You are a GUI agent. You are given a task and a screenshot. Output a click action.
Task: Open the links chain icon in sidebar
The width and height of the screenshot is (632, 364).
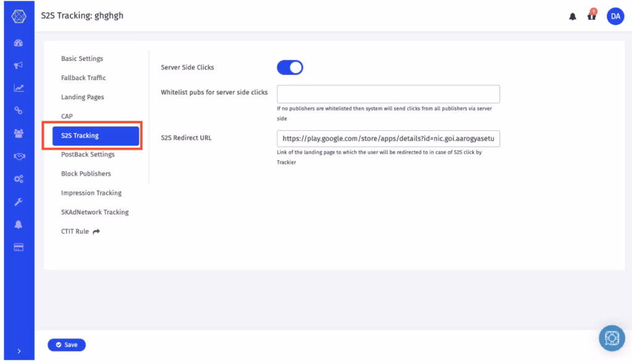tap(19, 110)
